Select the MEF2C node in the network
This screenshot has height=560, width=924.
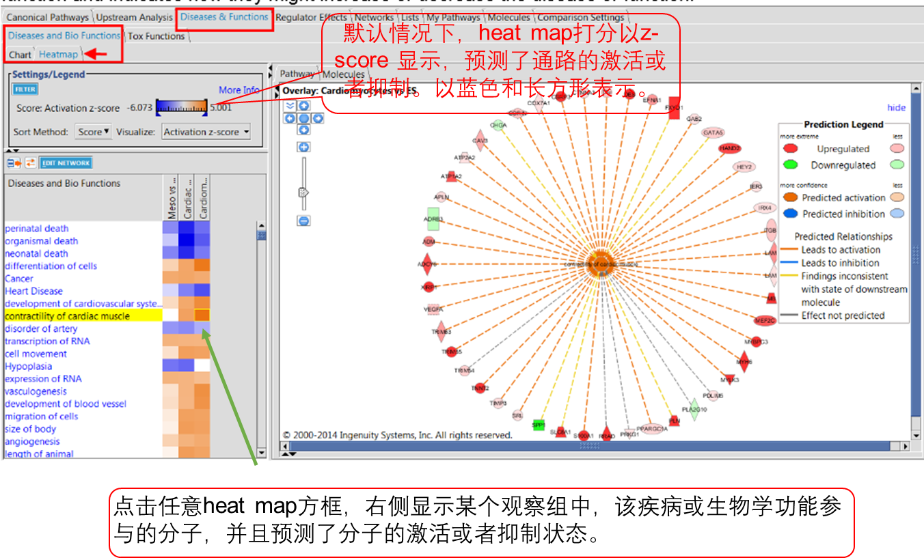click(765, 320)
